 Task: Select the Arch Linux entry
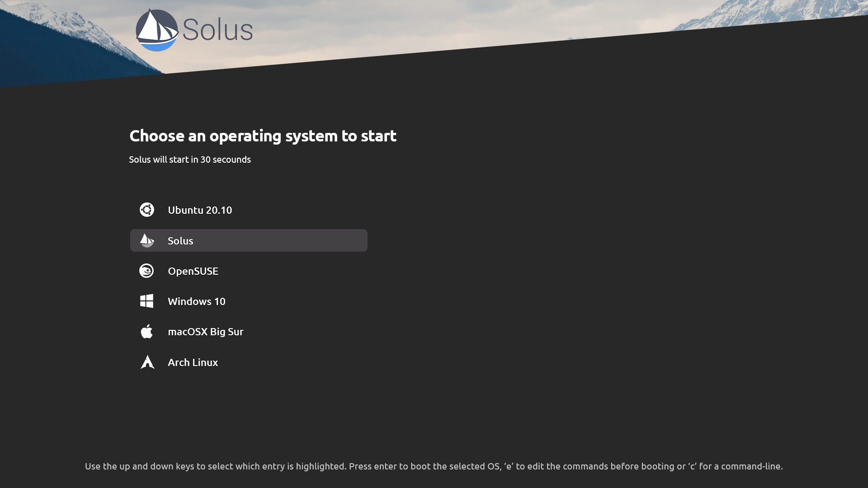(x=193, y=362)
